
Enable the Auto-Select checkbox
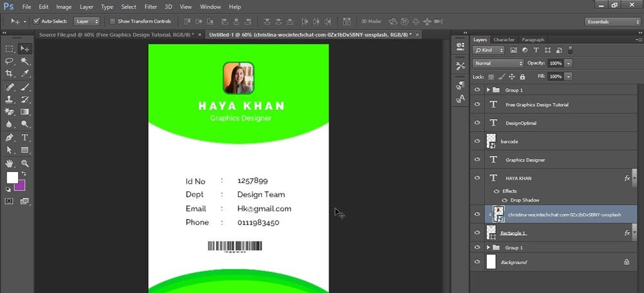(36, 21)
